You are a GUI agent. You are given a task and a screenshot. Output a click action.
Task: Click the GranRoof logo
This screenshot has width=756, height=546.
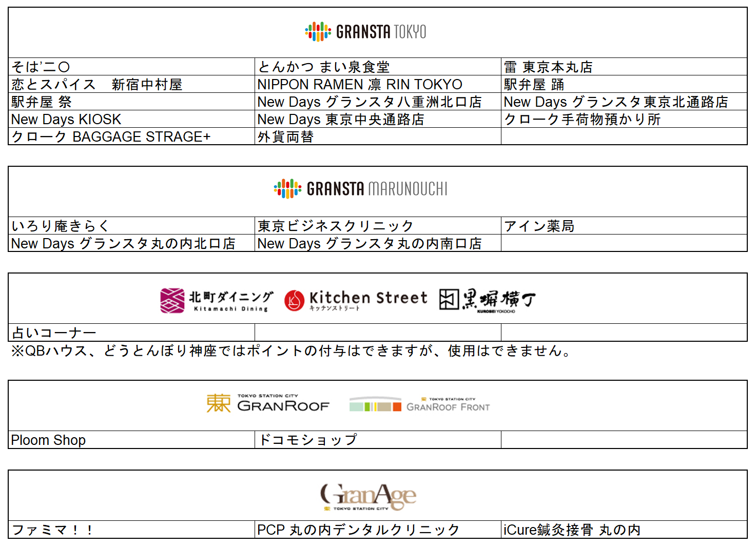tap(268, 404)
